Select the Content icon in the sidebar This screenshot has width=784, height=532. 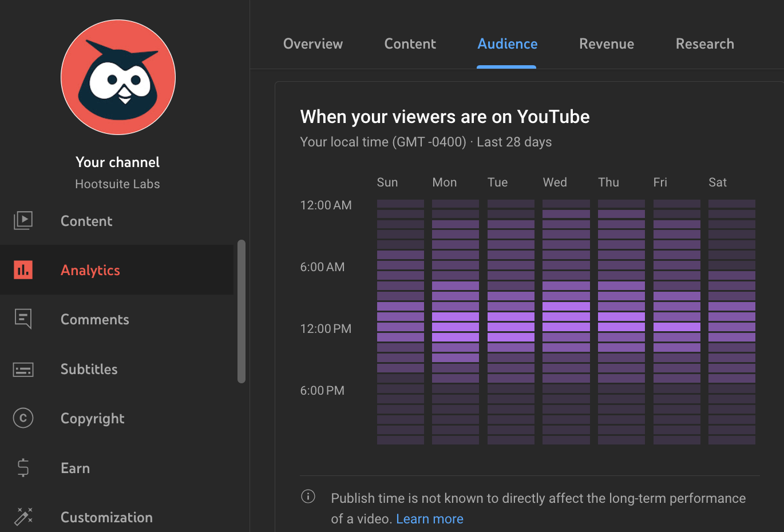[x=23, y=220]
